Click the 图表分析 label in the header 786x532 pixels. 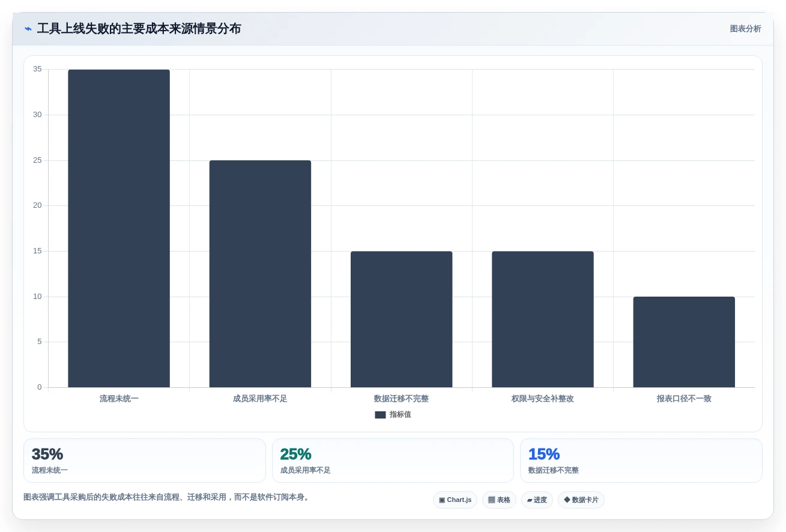(745, 29)
